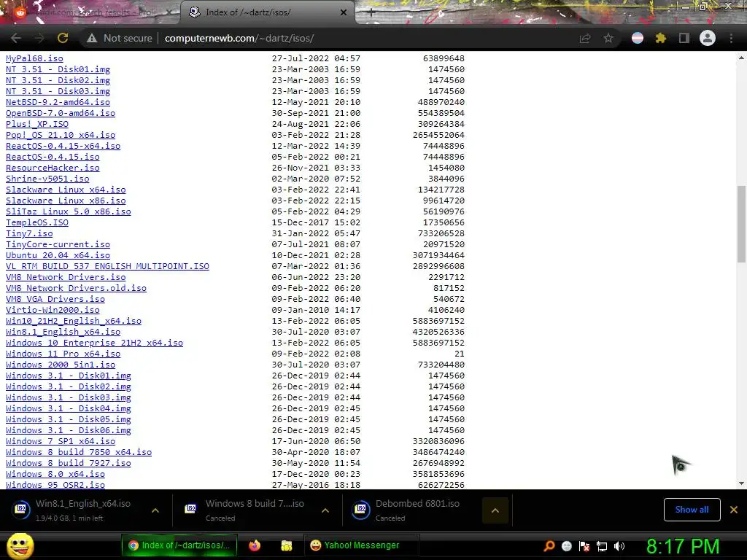Select the Chrome 'Index of /~dartz/isos/' taskbar button

179,545
